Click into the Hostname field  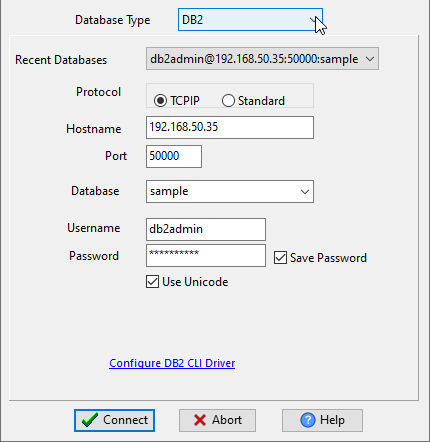point(230,127)
